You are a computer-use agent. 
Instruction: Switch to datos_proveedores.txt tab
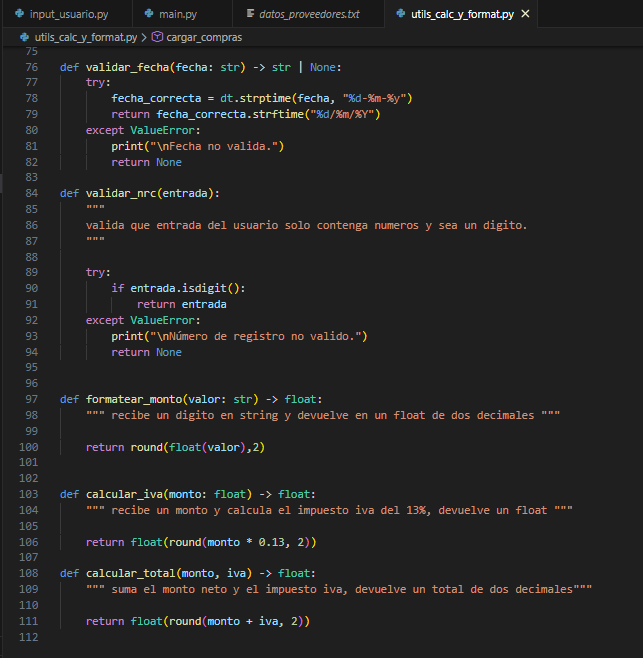click(308, 14)
